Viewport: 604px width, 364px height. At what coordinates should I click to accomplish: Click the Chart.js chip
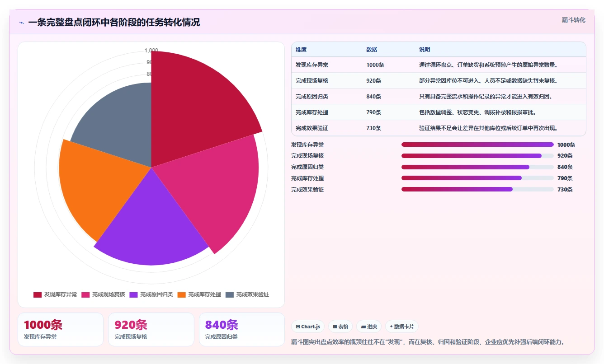pos(308,327)
